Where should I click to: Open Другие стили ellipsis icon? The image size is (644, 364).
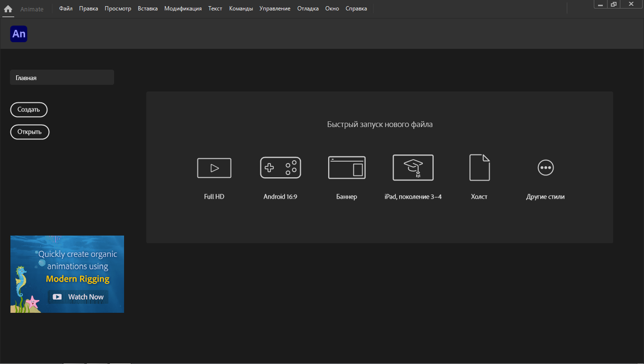[546, 168]
